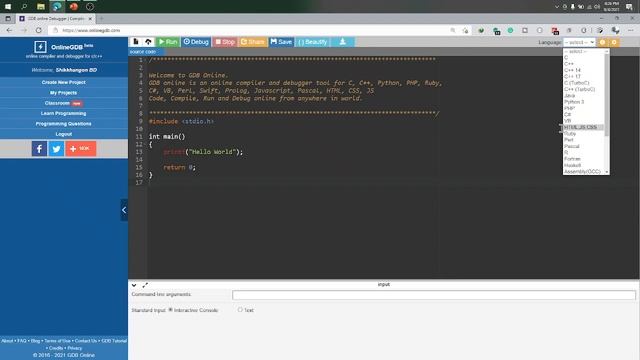Select the Interactive Console radio button
The width and height of the screenshot is (640, 360).
point(171,310)
